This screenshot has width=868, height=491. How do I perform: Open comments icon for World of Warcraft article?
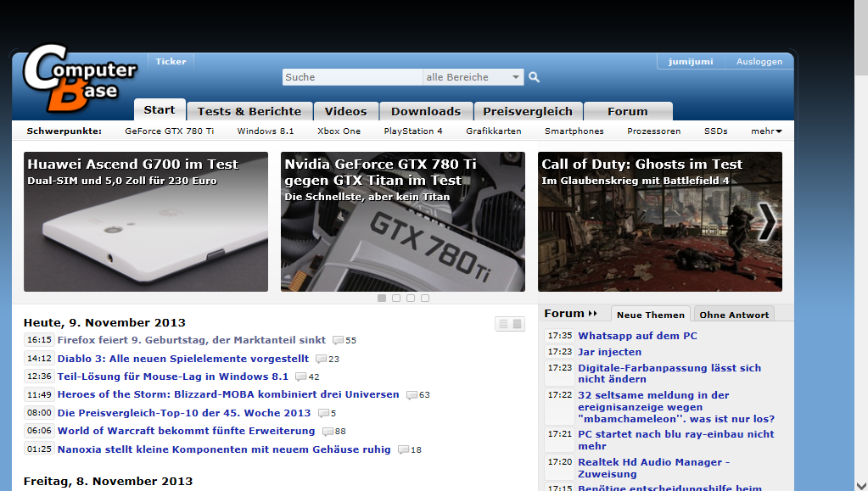pyautogui.click(x=328, y=432)
